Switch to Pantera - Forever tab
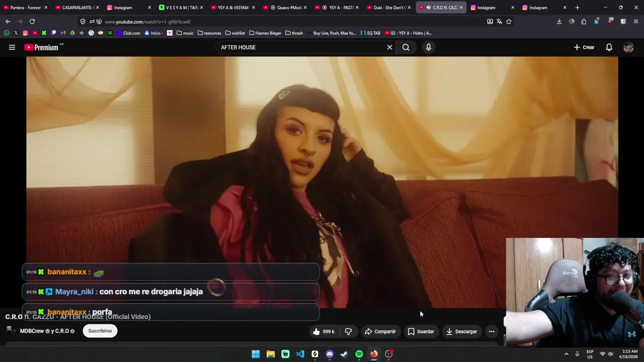 pos(25,8)
